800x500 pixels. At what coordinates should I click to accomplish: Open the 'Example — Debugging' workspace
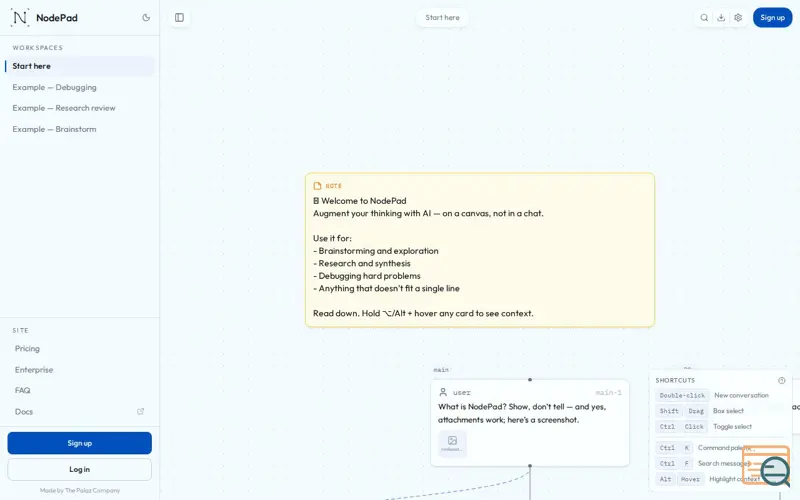pyautogui.click(x=80, y=87)
